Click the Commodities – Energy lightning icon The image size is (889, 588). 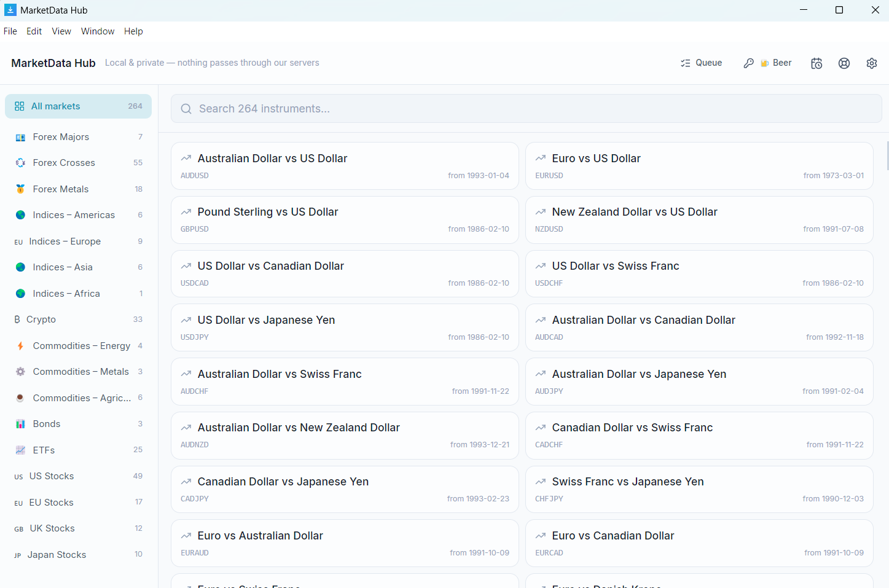pyautogui.click(x=20, y=346)
